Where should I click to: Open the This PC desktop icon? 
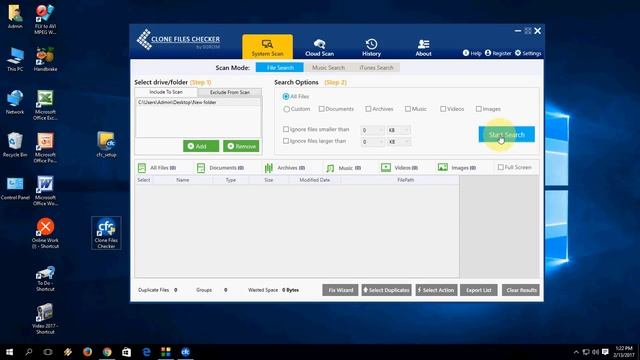[15, 59]
